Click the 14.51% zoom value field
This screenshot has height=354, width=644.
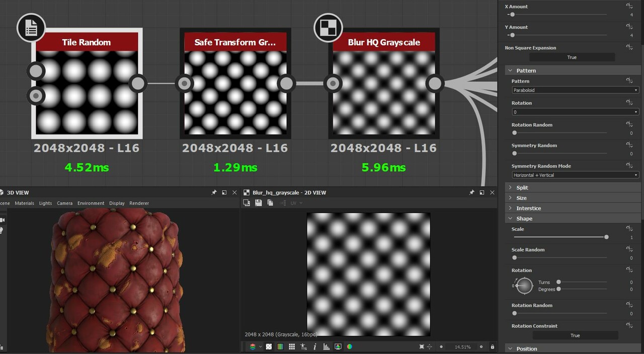point(462,347)
